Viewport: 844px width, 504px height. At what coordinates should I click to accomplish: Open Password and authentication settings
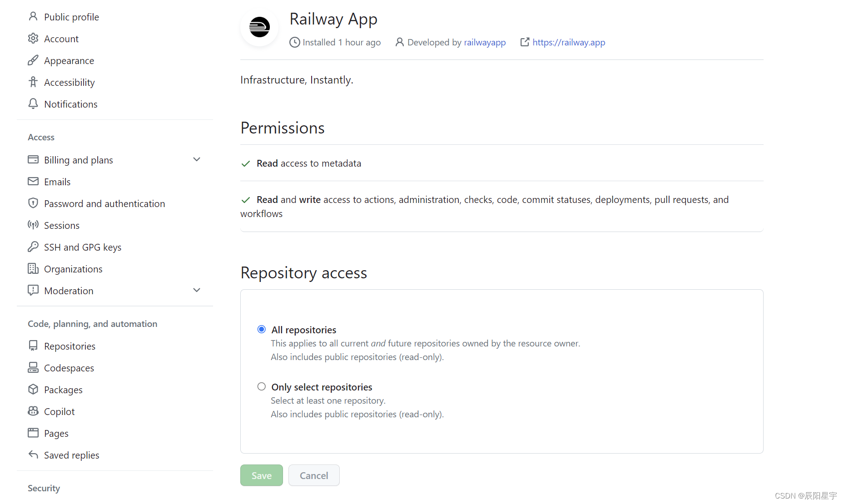104,203
